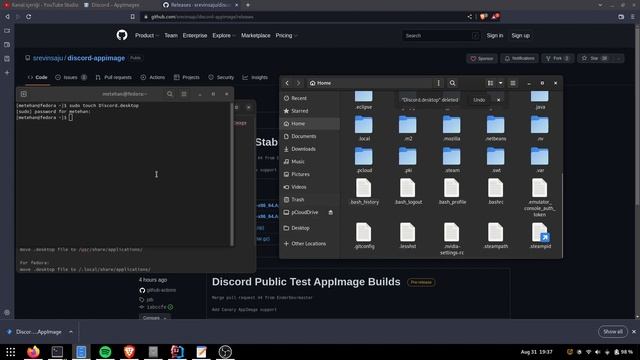
Task: Select Recent in the file manager sidebar
Action: click(x=309, y=98)
